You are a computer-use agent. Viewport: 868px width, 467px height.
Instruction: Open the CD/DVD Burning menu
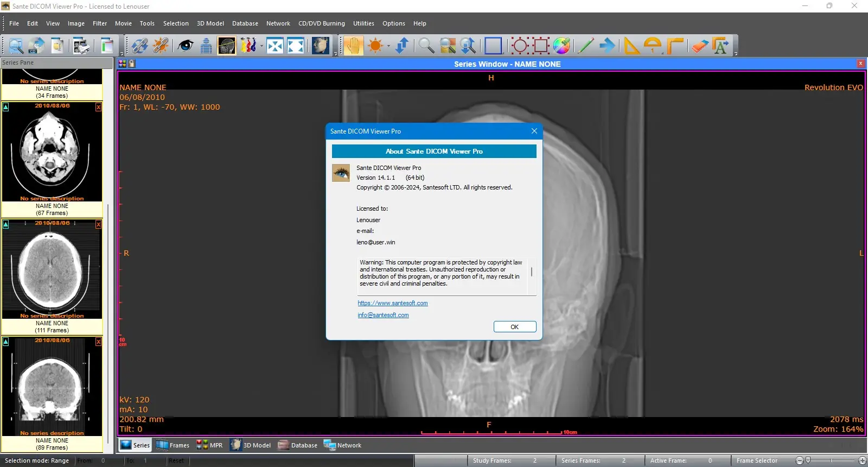pos(322,23)
